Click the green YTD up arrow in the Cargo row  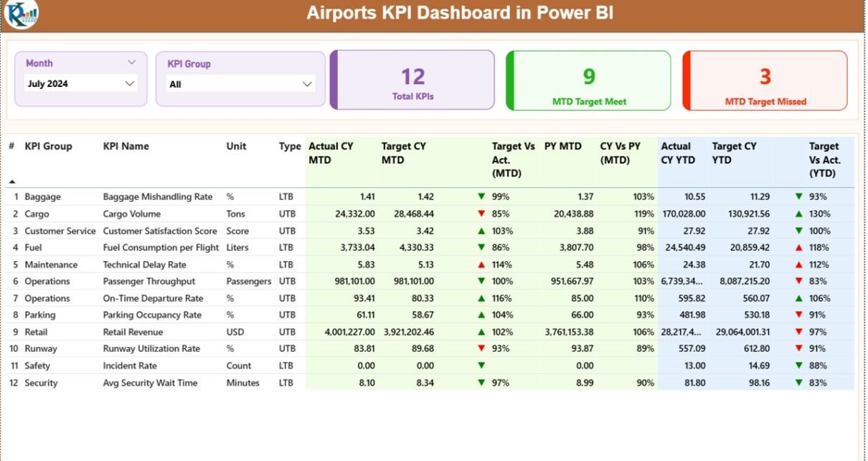(x=798, y=213)
